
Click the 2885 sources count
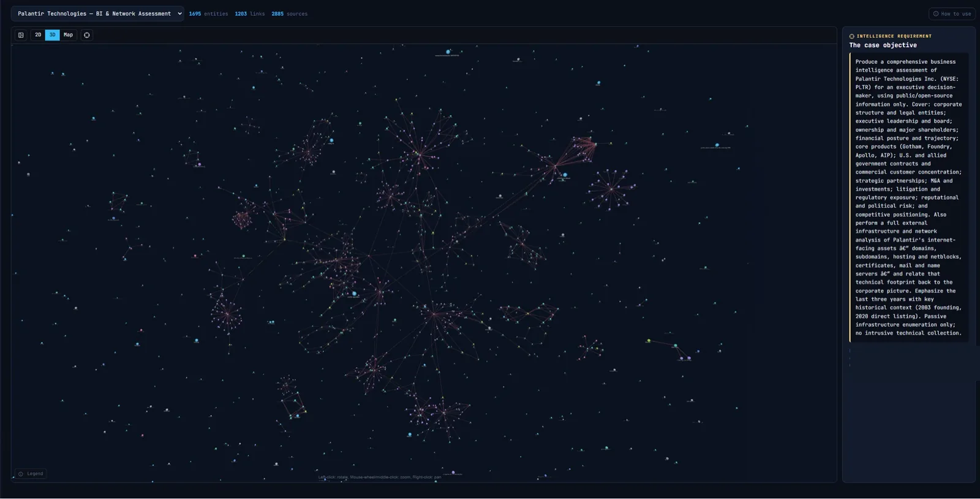pos(290,13)
